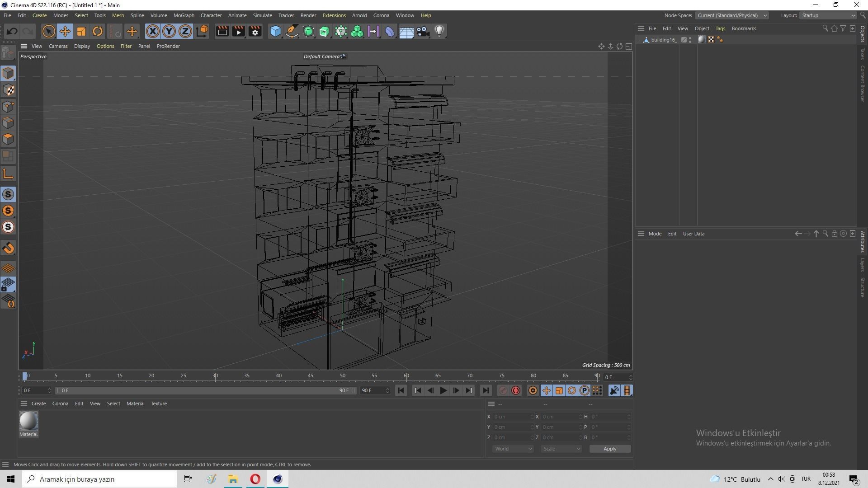The width and height of the screenshot is (868, 488).
Task: Click the orange magnet snap icon
Action: point(8,248)
